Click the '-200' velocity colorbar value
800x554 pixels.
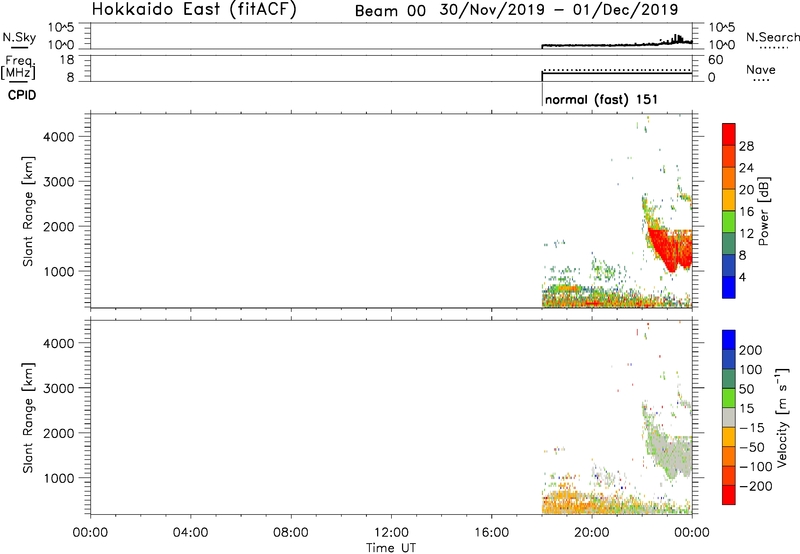click(756, 486)
